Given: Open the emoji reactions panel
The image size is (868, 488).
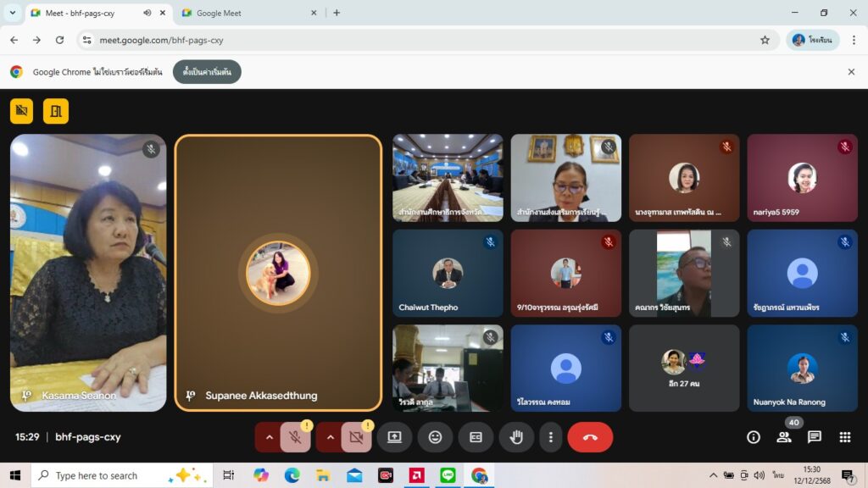Looking at the screenshot, I should tap(435, 437).
